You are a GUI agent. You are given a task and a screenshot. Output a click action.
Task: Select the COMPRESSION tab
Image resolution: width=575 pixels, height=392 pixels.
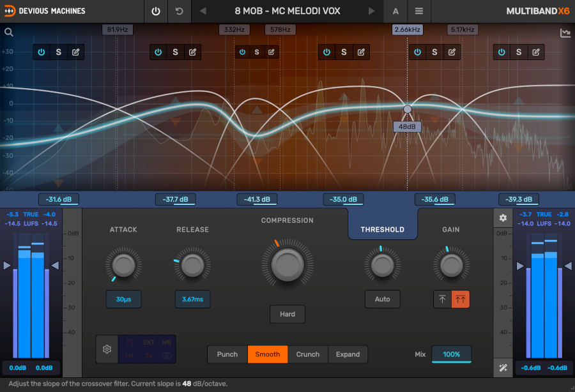pos(287,220)
